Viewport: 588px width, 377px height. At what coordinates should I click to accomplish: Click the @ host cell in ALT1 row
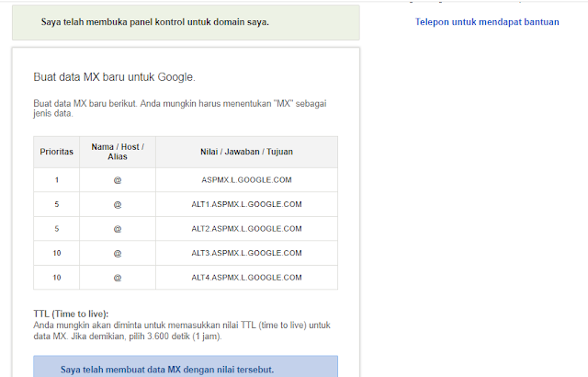[118, 204]
